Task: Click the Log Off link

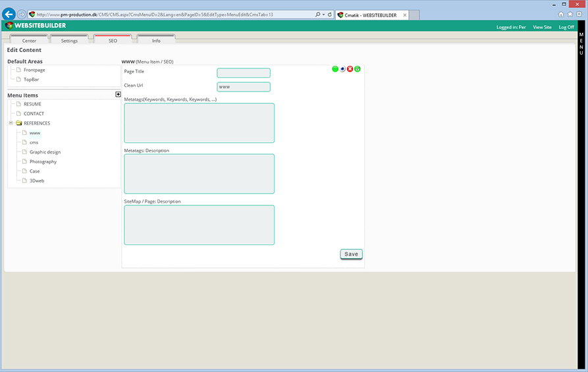Action: (x=566, y=27)
